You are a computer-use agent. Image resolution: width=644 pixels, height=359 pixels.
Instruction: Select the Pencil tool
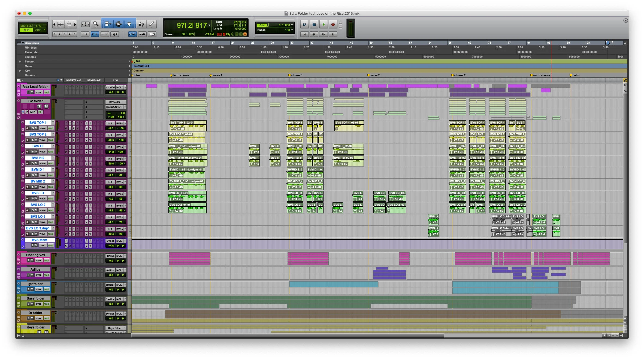coord(152,24)
